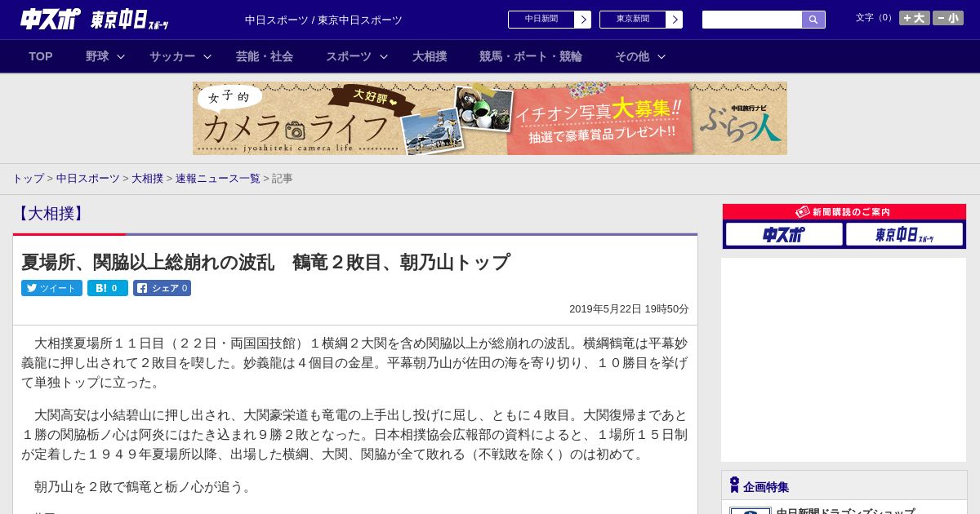This screenshot has width=980, height=514.
Task: Click the article headline 夏場所、関脇以上総崩れの波乱
Action: (x=265, y=262)
